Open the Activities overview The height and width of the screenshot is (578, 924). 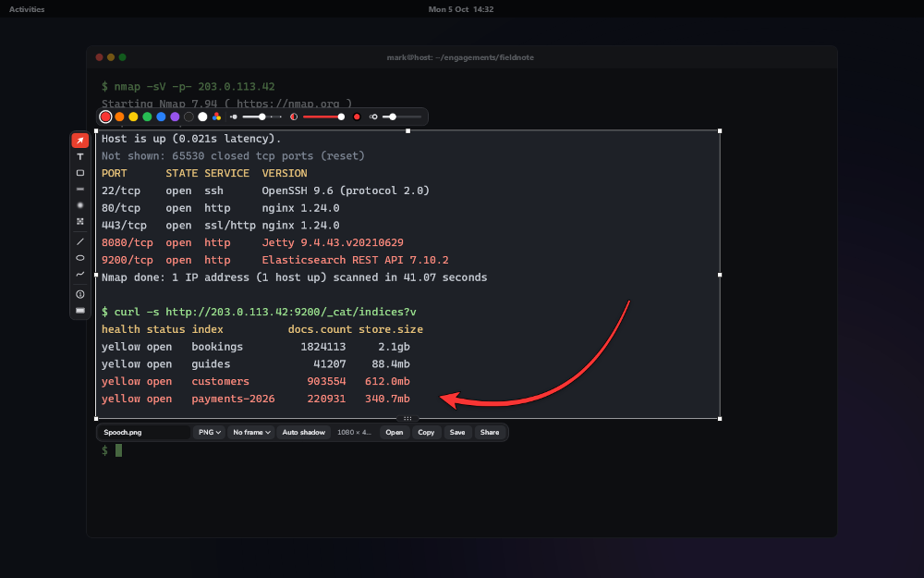(x=27, y=9)
